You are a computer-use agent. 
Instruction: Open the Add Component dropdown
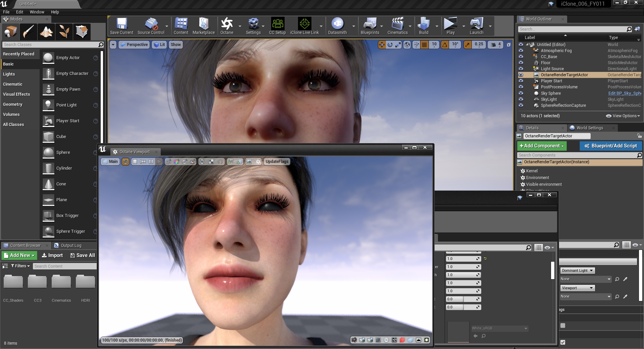tap(542, 146)
